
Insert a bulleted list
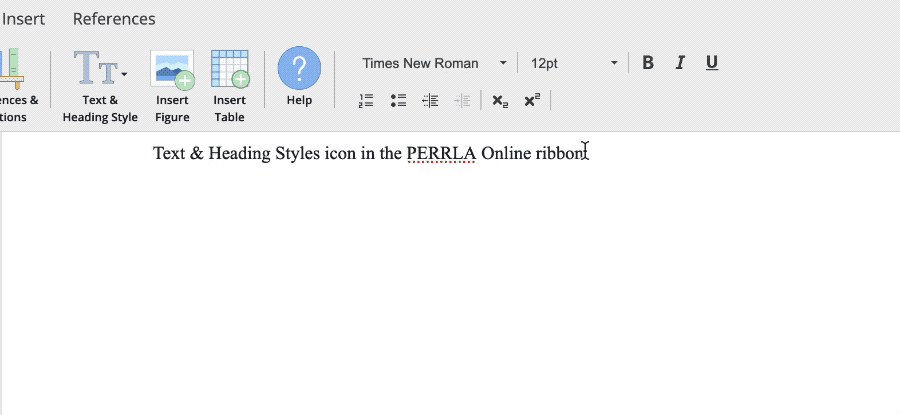398,100
